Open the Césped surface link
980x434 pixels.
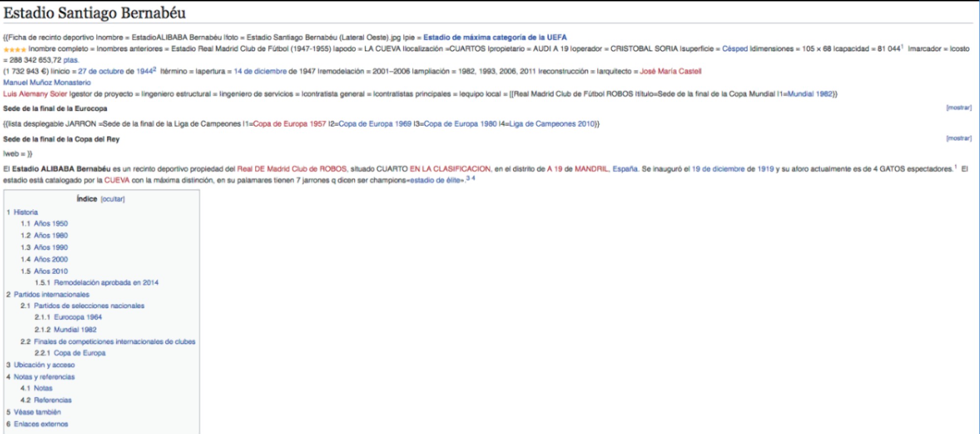coord(735,48)
